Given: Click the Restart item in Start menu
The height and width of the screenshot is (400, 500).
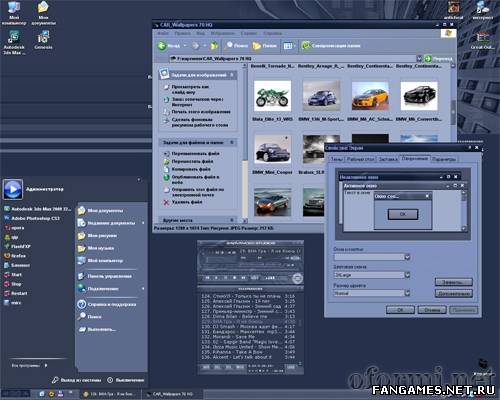Looking at the screenshot, I should (16, 293).
